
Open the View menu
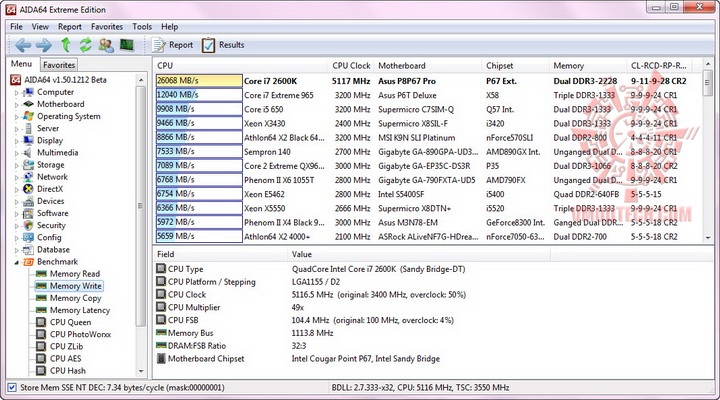(x=40, y=27)
